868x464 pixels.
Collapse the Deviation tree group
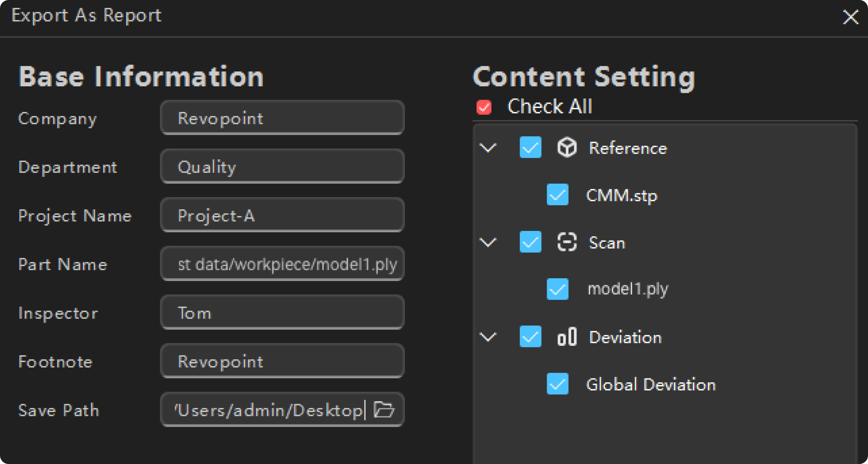(x=488, y=337)
